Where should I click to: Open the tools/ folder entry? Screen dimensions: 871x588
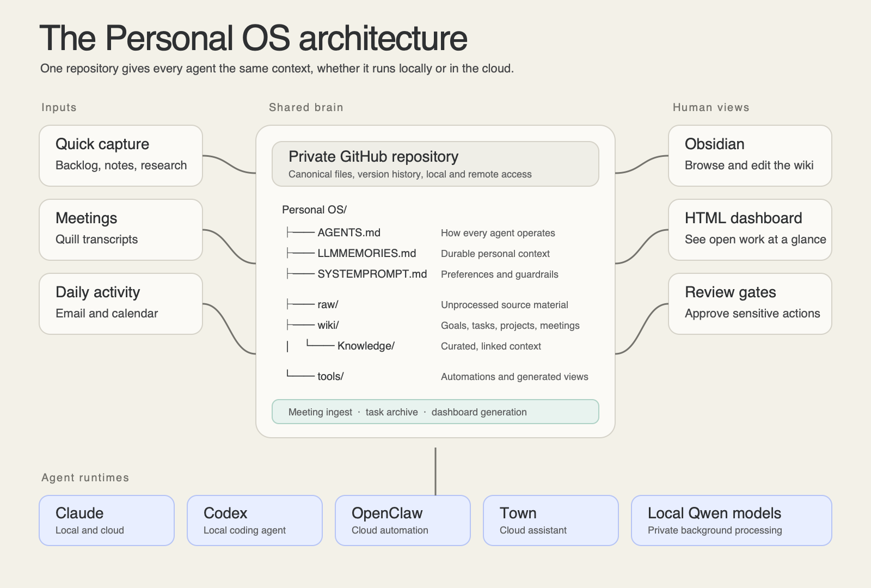(x=330, y=376)
